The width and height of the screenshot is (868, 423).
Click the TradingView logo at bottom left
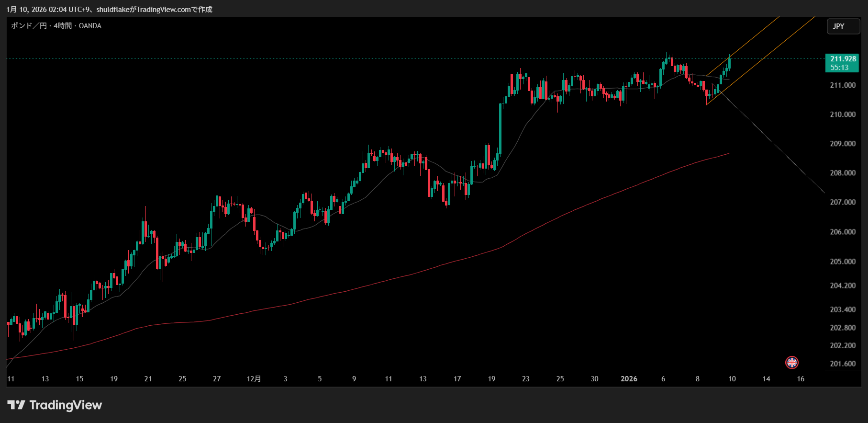(55, 405)
